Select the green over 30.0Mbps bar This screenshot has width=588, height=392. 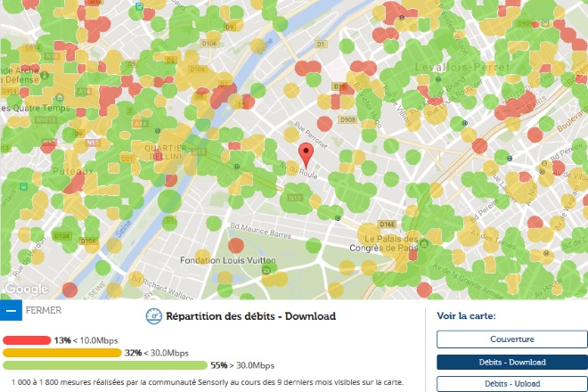pos(104,365)
